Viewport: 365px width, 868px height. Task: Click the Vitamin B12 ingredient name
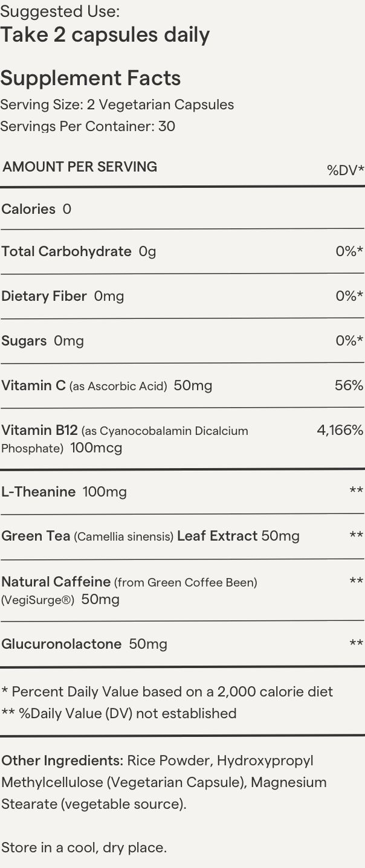[39, 430]
